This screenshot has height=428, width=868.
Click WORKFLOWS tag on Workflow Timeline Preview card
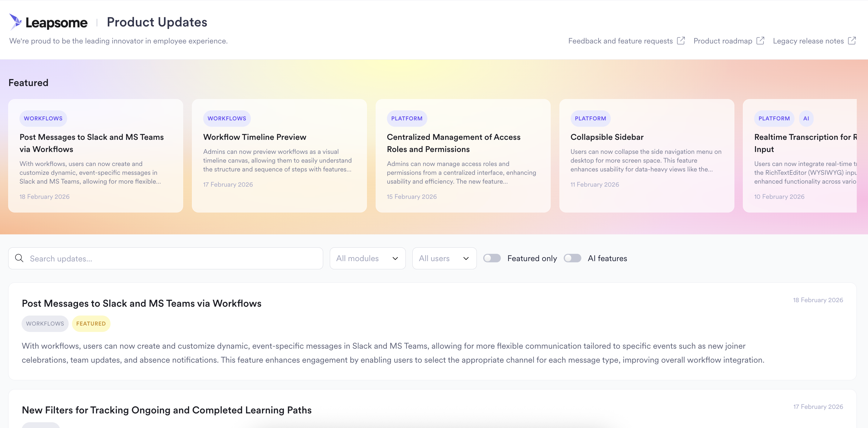tap(227, 118)
